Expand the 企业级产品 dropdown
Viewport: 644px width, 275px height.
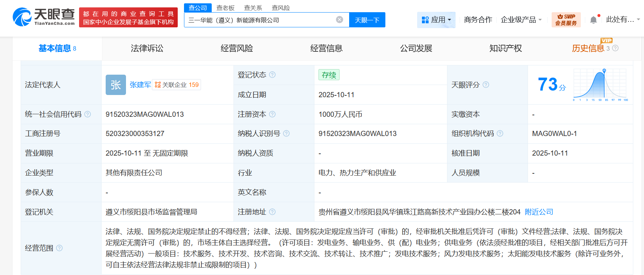(x=521, y=20)
